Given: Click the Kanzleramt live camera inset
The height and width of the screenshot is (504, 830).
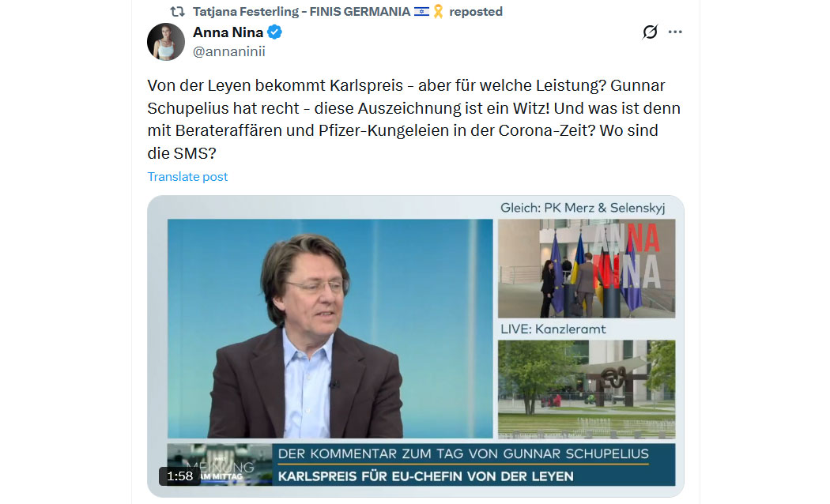Looking at the screenshot, I should pos(586,389).
